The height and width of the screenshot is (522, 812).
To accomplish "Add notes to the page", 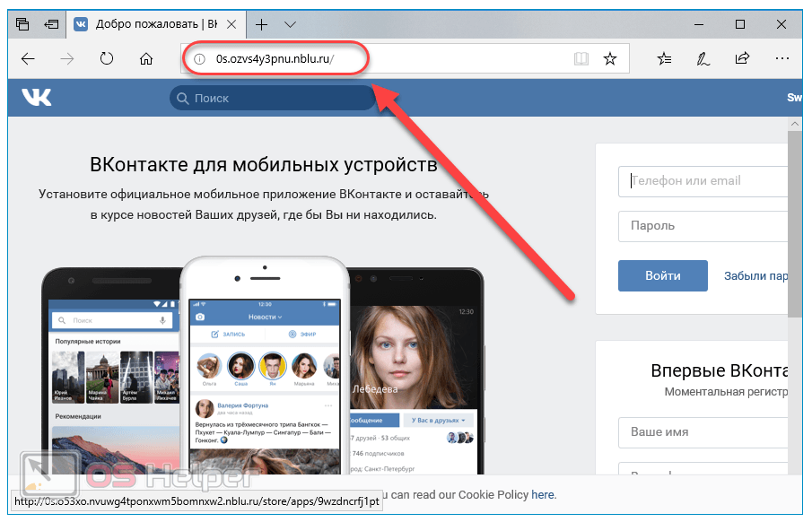I will coord(703,58).
